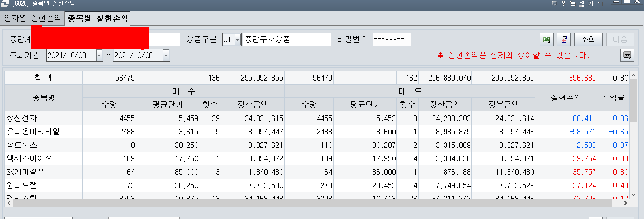644x219 pixels.
Task: Open the speech-bubble note icon below 다음
Action: (627, 55)
